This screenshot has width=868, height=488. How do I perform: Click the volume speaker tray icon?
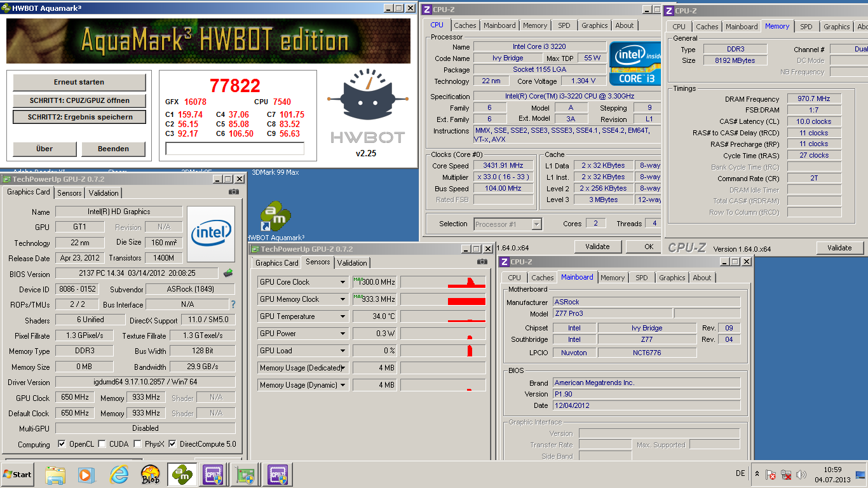[x=801, y=475]
